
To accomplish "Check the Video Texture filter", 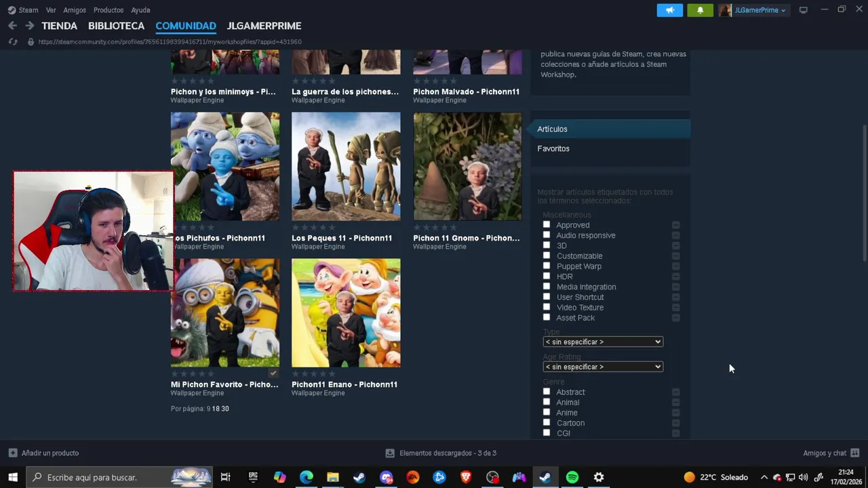I will pyautogui.click(x=547, y=306).
